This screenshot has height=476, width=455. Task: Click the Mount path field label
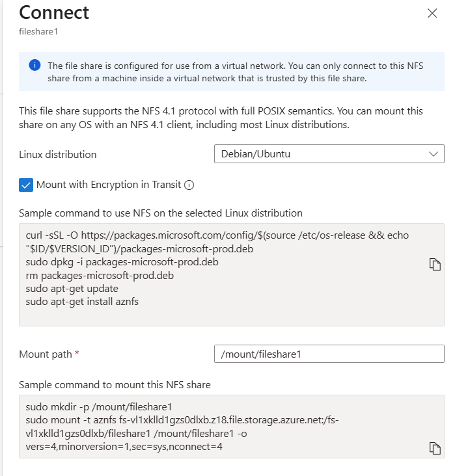pyautogui.click(x=46, y=354)
